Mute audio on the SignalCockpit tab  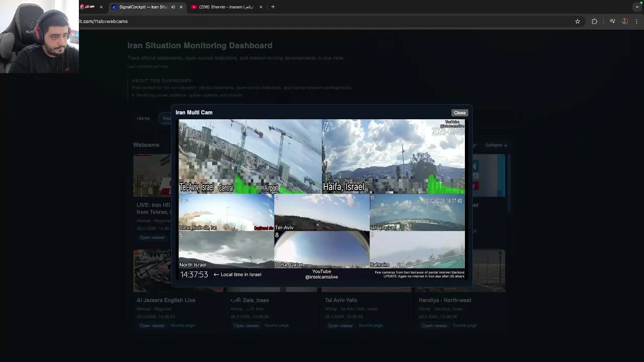pos(173,7)
